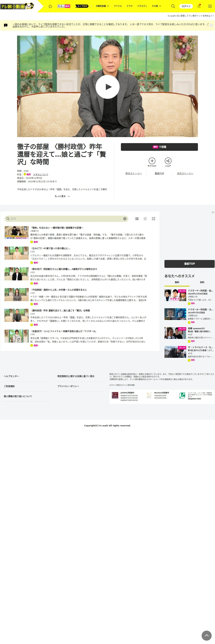Viewport: 215px width, 644px height.
Task: Open the 〈米倉涼子〉ついにファイナル episode title
Action: [64, 331]
